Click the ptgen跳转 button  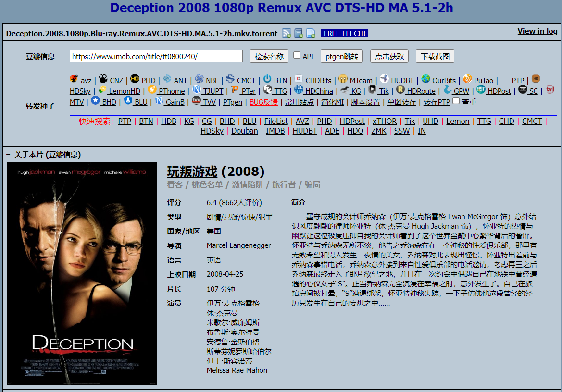341,56
